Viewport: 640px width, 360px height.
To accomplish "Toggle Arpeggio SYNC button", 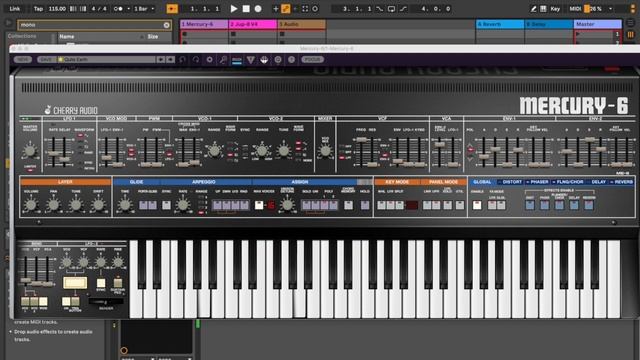I will click(167, 205).
